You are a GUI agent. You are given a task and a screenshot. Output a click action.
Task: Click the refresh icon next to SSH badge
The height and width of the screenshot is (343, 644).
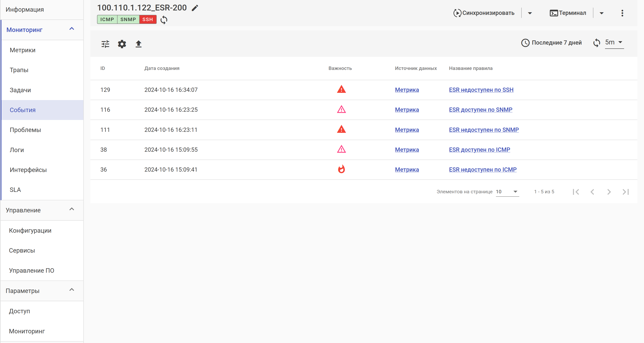coord(164,20)
